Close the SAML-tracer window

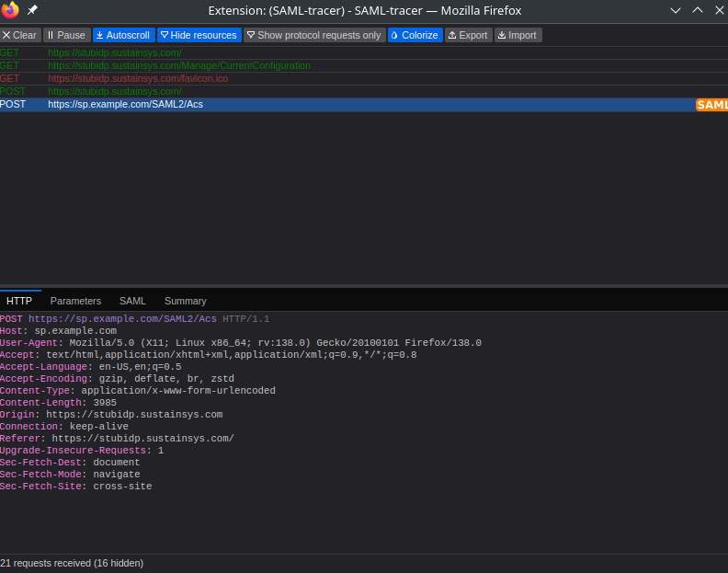pos(719,10)
